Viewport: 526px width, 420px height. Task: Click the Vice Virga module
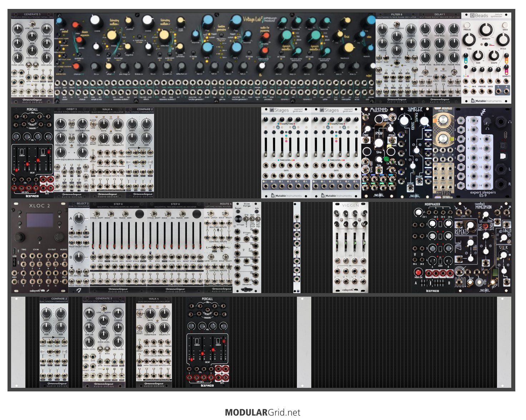pos(247,247)
